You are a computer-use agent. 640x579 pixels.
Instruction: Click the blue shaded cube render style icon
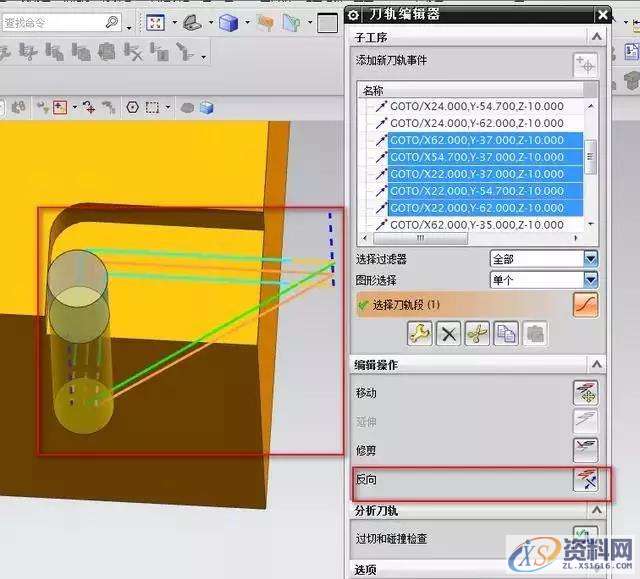[229, 22]
